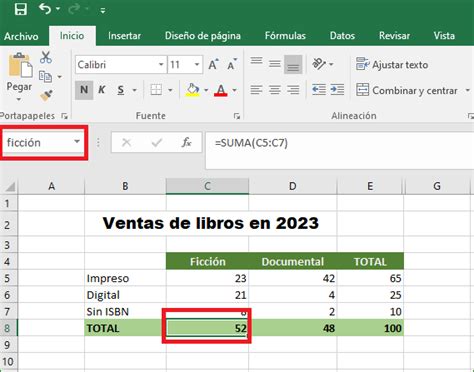Open the Fórmulas tab
Viewport: 474px width, 372px height.
click(x=285, y=36)
